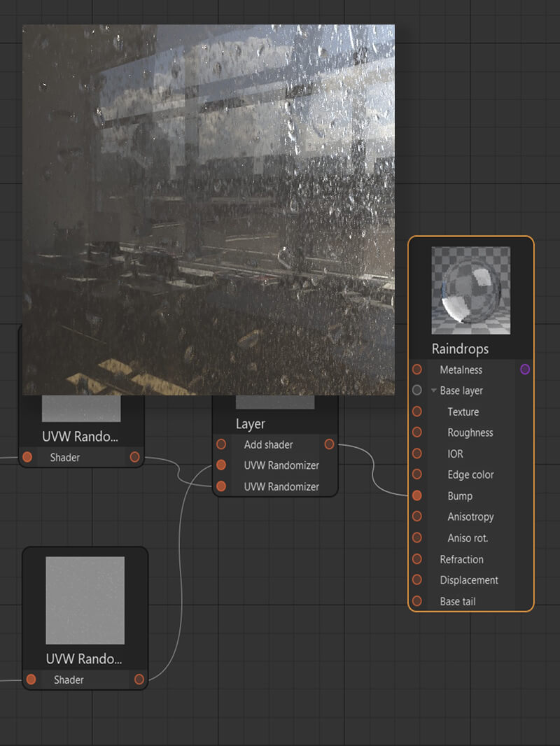Click the upper UVW Randomizer Shader output pin
Screen dimensions: 560x746
pos(134,458)
